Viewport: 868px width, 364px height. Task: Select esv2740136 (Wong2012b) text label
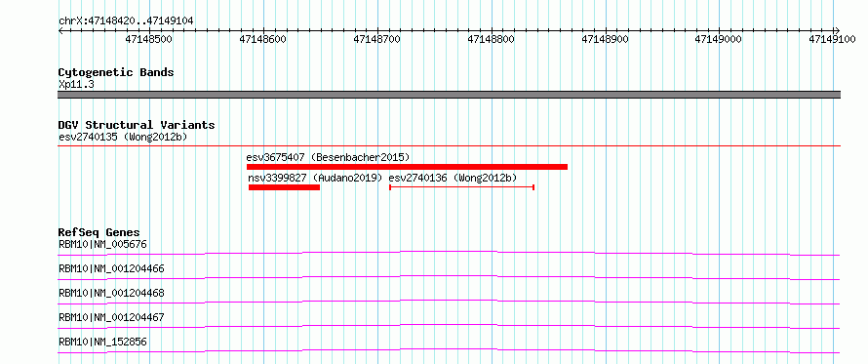pos(453,178)
